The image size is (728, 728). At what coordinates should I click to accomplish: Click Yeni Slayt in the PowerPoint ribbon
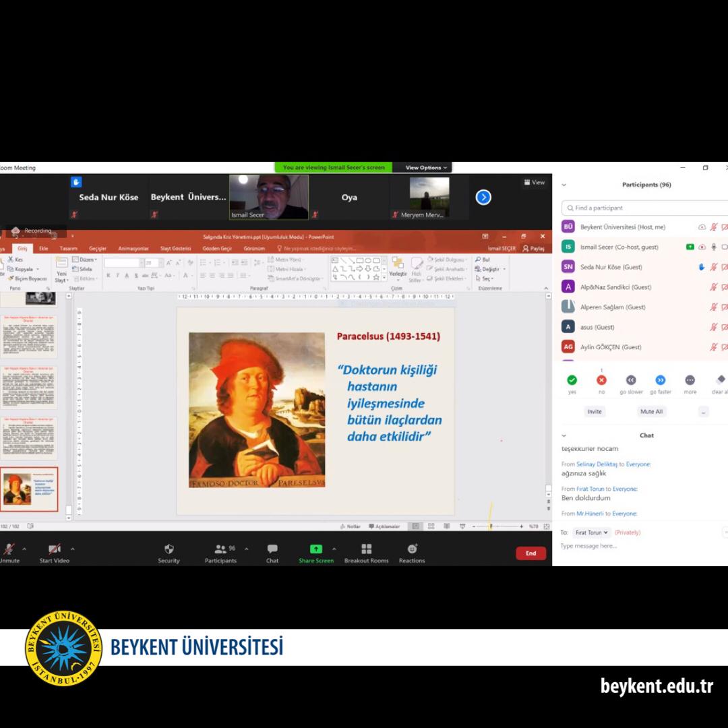61,270
